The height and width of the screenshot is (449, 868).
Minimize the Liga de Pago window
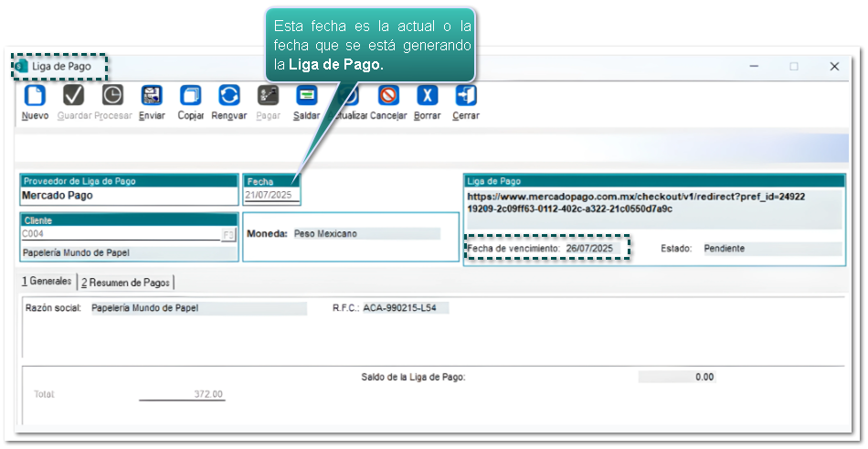click(754, 66)
